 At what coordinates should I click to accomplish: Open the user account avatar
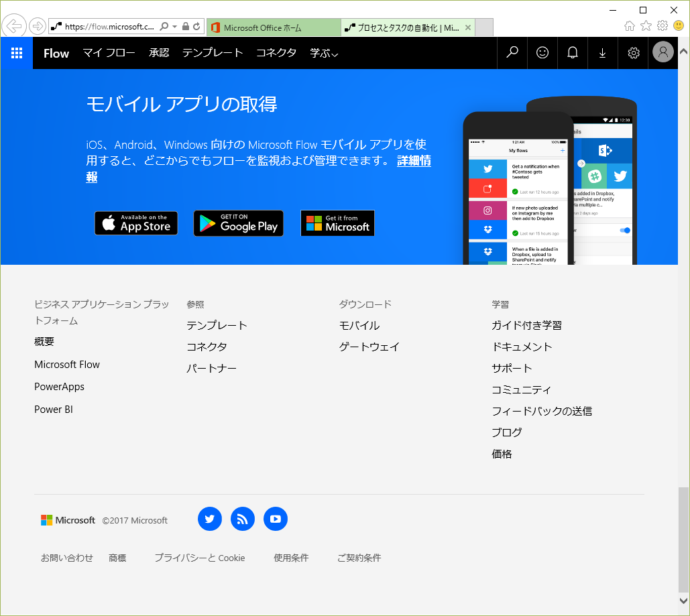coord(663,52)
